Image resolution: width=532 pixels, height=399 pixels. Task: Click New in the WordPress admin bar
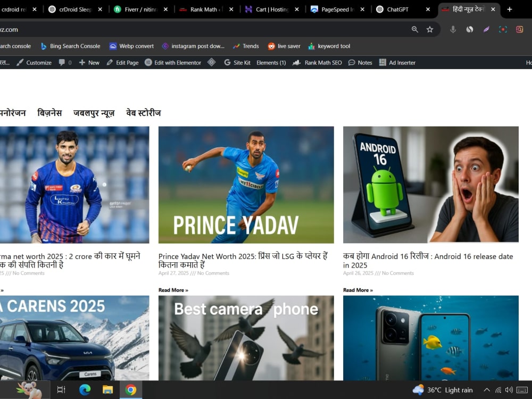(89, 63)
